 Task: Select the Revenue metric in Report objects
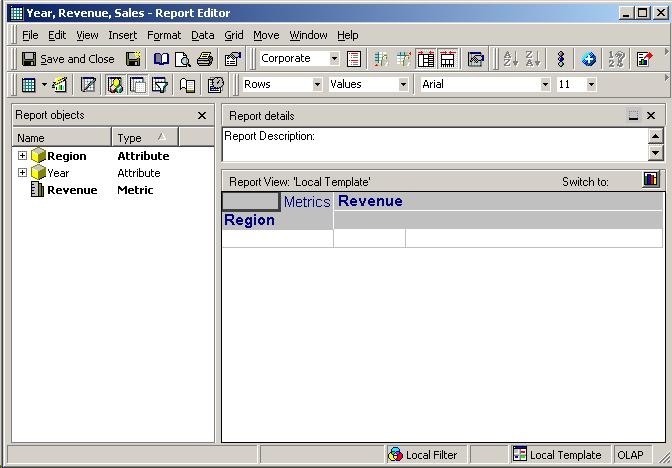pos(72,190)
